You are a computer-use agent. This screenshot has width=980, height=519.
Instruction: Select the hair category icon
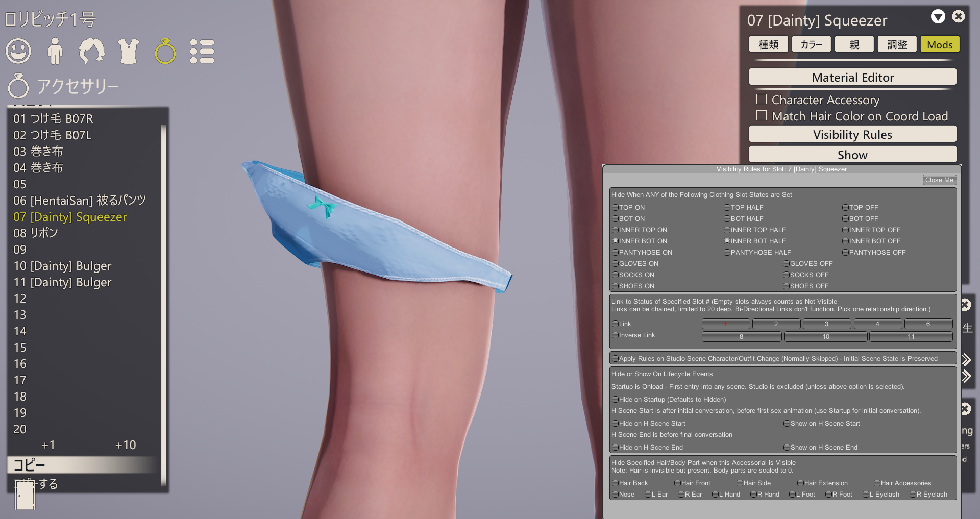point(92,52)
